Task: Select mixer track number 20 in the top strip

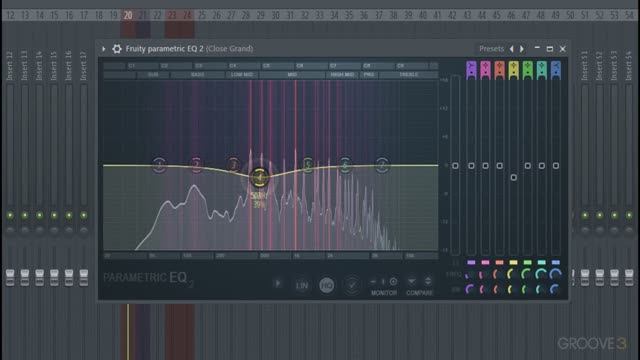Action: pos(128,16)
